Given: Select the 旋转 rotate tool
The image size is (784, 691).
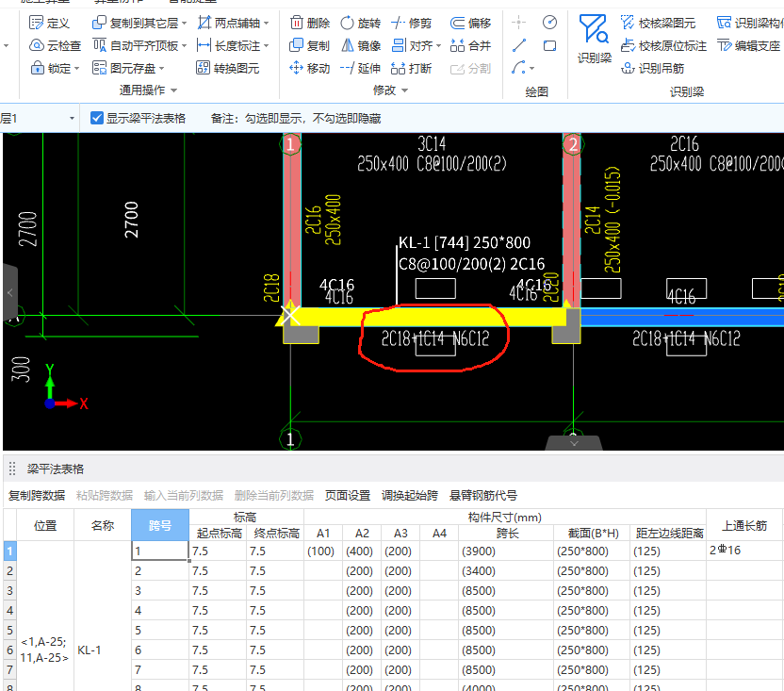Looking at the screenshot, I should [x=361, y=23].
